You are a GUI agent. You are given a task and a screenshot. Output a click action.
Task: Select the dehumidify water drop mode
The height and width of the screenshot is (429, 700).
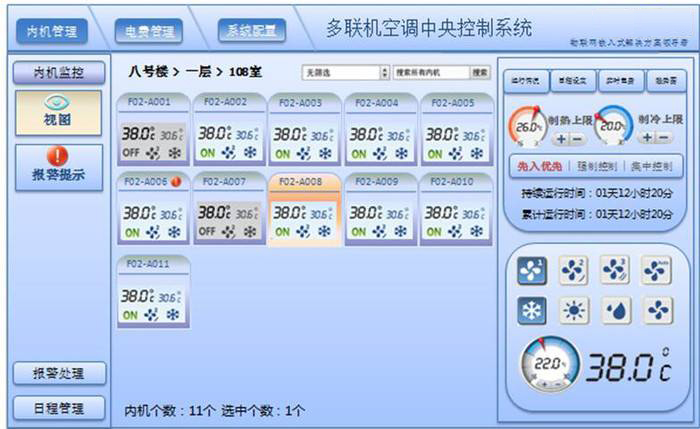point(615,310)
